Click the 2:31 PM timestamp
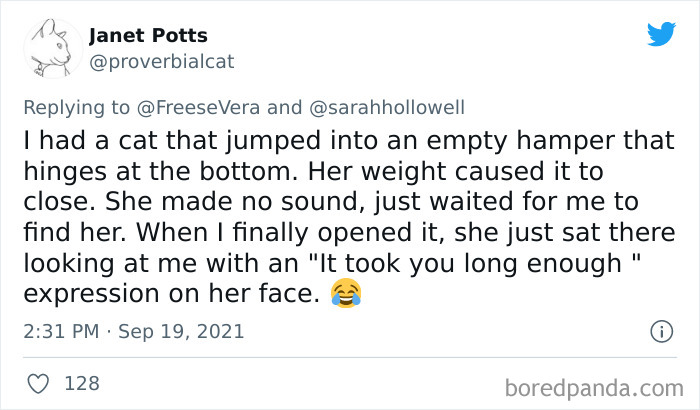This screenshot has width=700, height=410. [60, 331]
